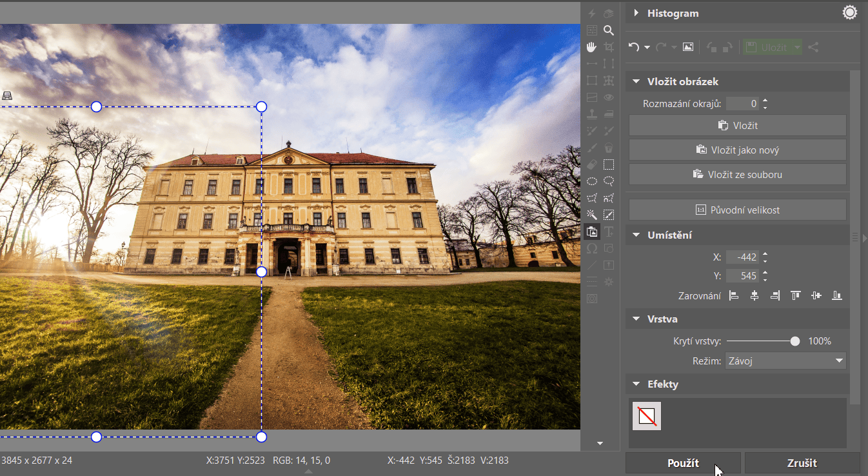This screenshot has height=476, width=868.
Task: Select the Crop tool
Action: click(x=609, y=47)
